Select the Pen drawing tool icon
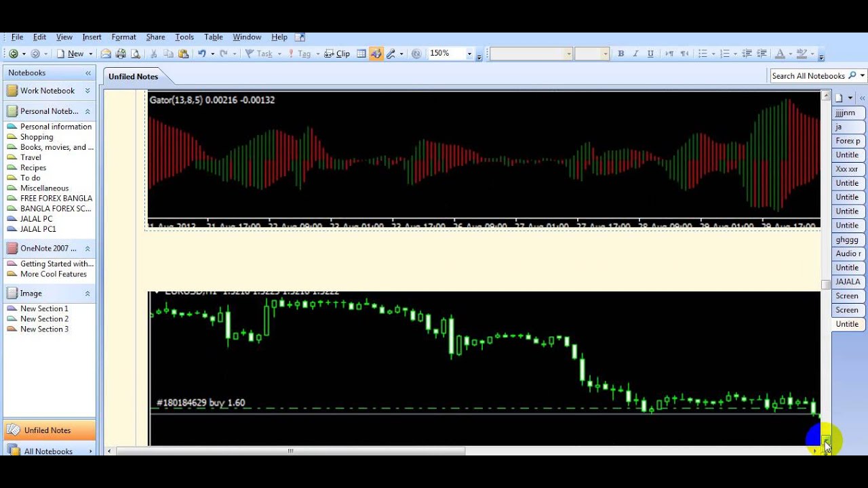Image resolution: width=868 pixels, height=488 pixels. click(x=391, y=54)
